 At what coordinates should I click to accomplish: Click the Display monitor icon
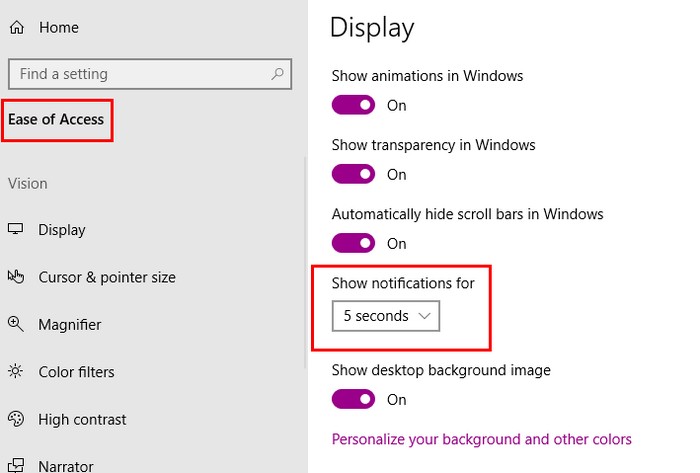click(16, 230)
